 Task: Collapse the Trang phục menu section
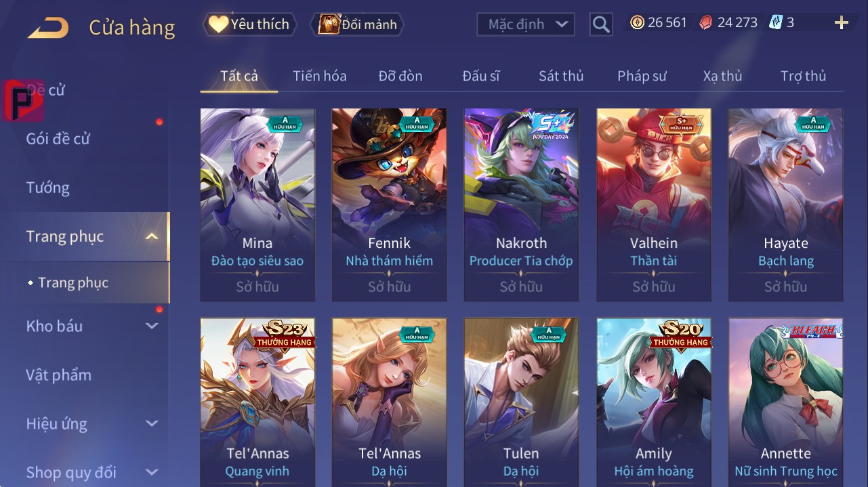(152, 236)
